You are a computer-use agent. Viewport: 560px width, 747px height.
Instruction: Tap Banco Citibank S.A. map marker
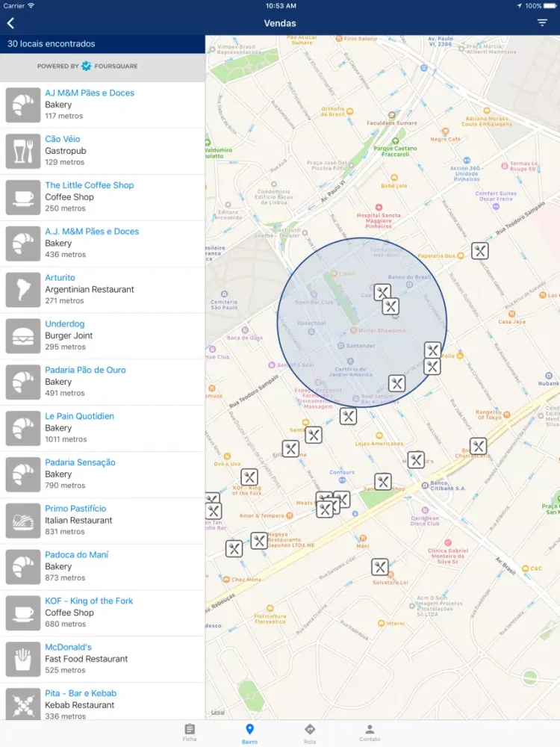(425, 486)
